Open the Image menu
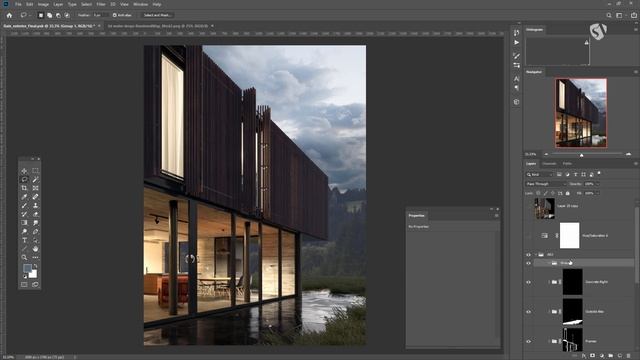The width and height of the screenshot is (640, 360). click(43, 4)
